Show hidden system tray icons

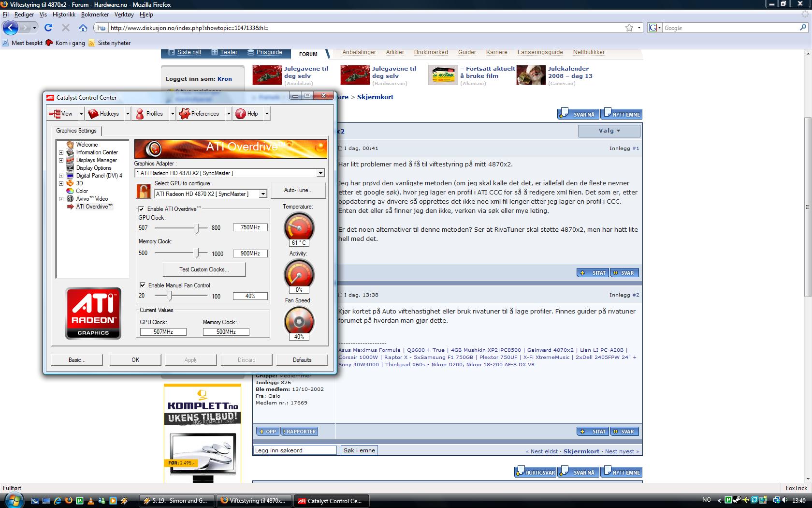720,500
